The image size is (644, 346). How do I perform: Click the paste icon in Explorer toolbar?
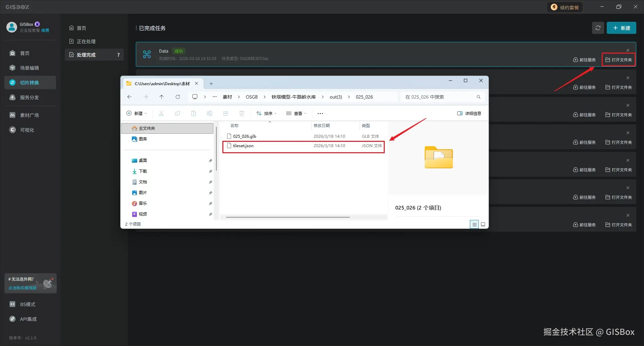(194, 114)
